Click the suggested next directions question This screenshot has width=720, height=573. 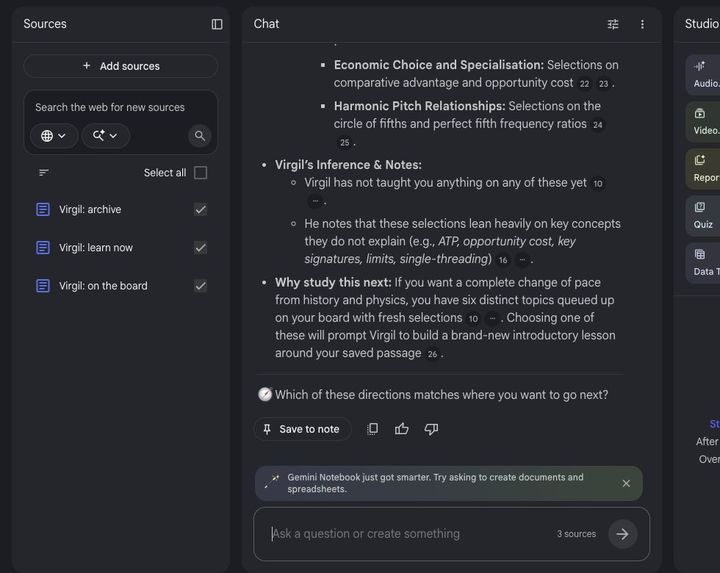point(441,395)
